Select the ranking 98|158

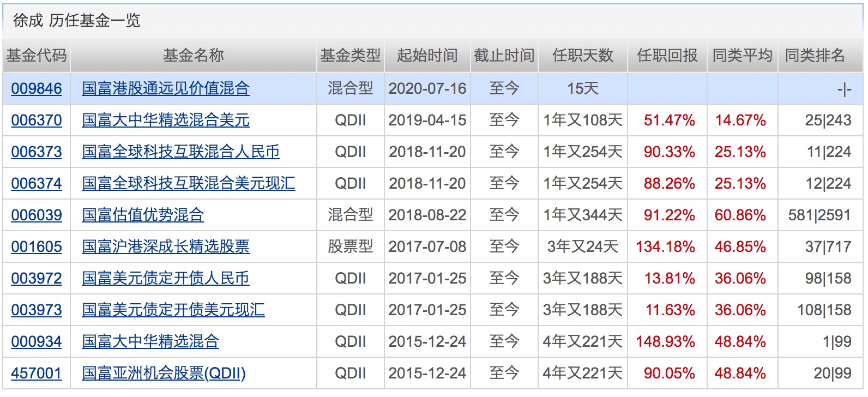click(828, 278)
